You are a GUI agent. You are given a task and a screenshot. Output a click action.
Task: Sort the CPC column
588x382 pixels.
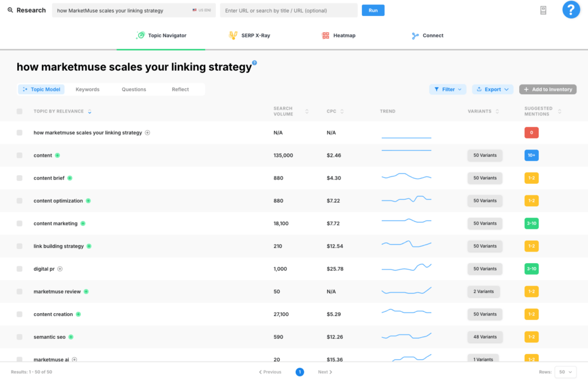tap(342, 111)
